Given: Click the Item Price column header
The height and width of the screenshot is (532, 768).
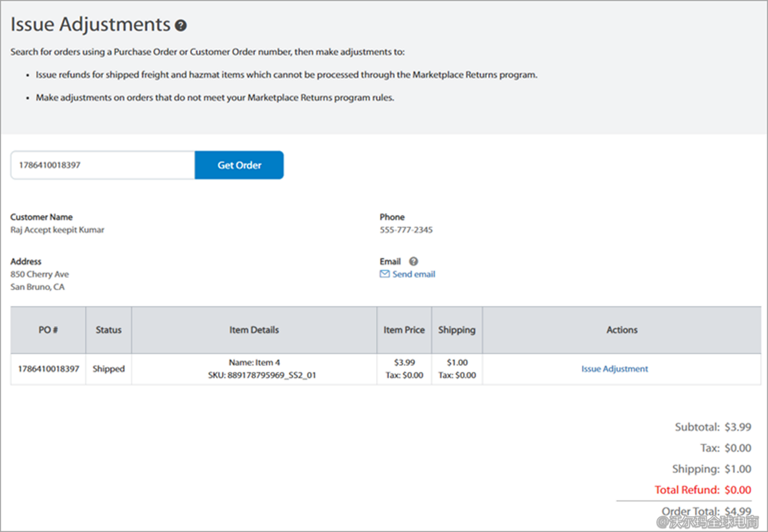Looking at the screenshot, I should click(404, 330).
